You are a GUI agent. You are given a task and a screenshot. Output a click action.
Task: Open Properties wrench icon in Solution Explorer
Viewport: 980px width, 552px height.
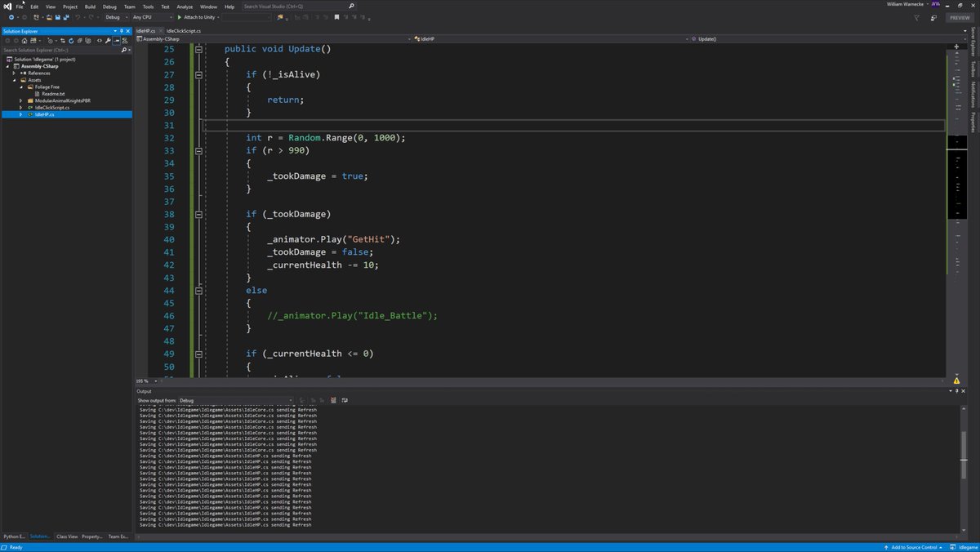[x=108, y=40]
